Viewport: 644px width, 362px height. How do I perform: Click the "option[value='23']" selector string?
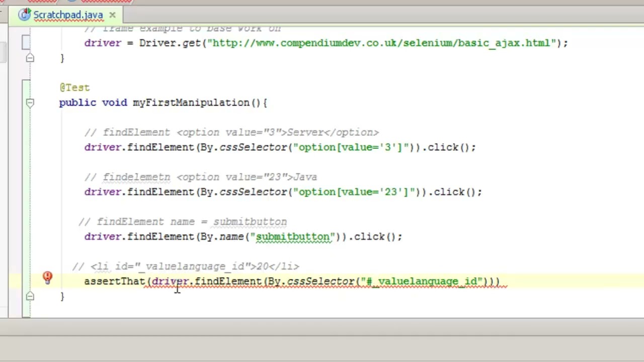click(x=354, y=192)
